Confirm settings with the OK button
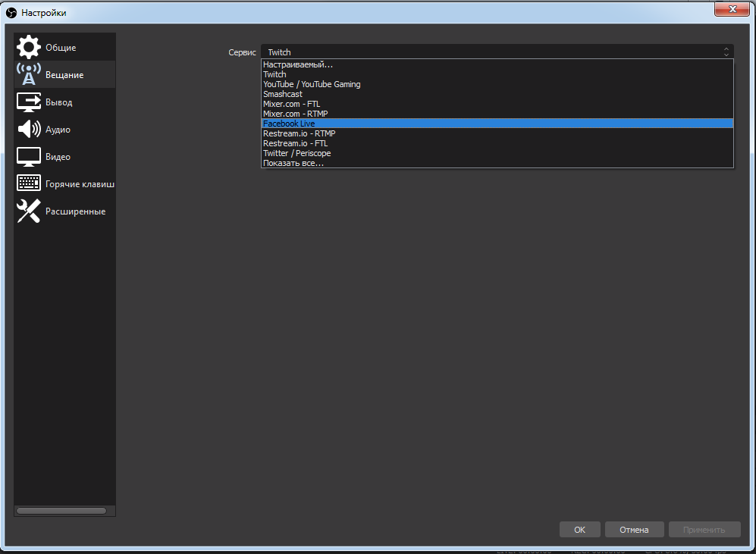This screenshot has height=554, width=756. (579, 530)
